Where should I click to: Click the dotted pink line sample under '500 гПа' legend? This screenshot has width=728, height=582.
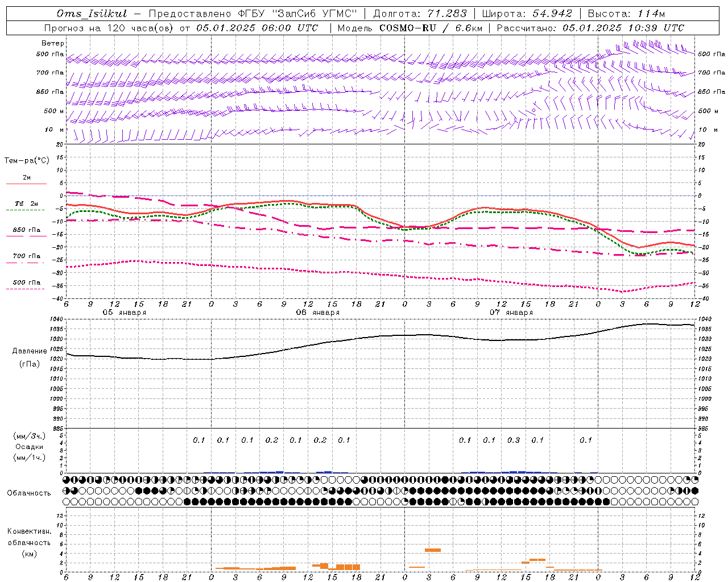point(26,289)
